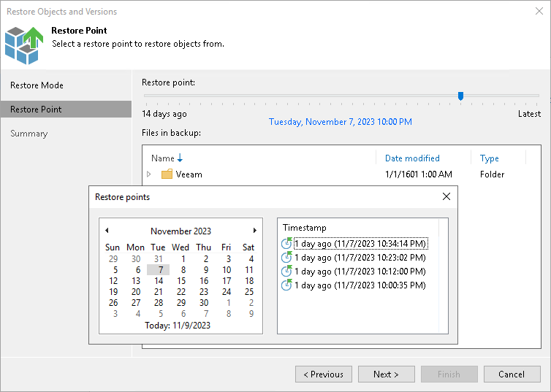Select November 6 in the calendar

click(137, 270)
